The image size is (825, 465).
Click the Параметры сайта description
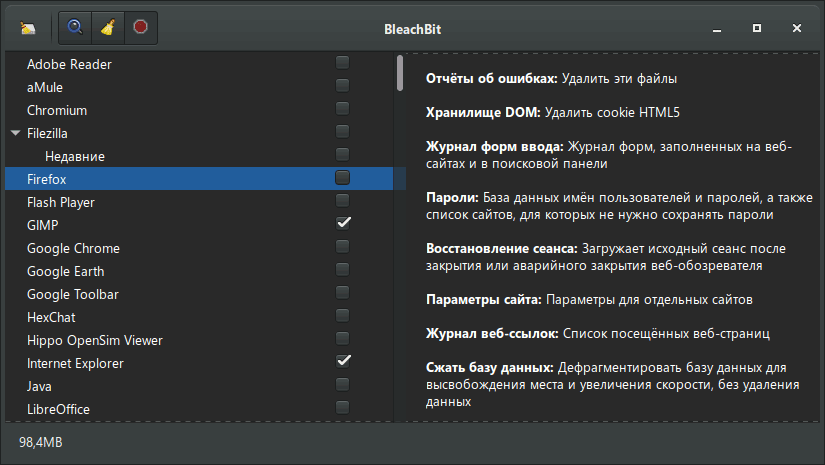coord(589,300)
